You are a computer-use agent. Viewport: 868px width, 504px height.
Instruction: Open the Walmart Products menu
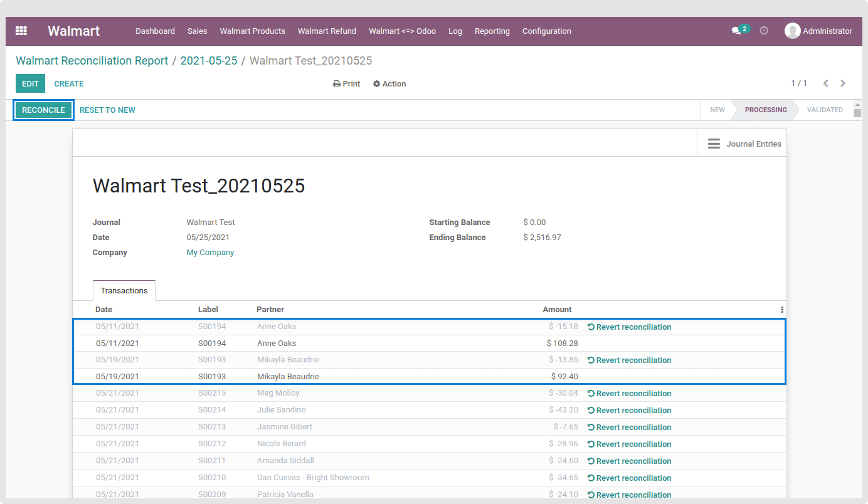[253, 31]
